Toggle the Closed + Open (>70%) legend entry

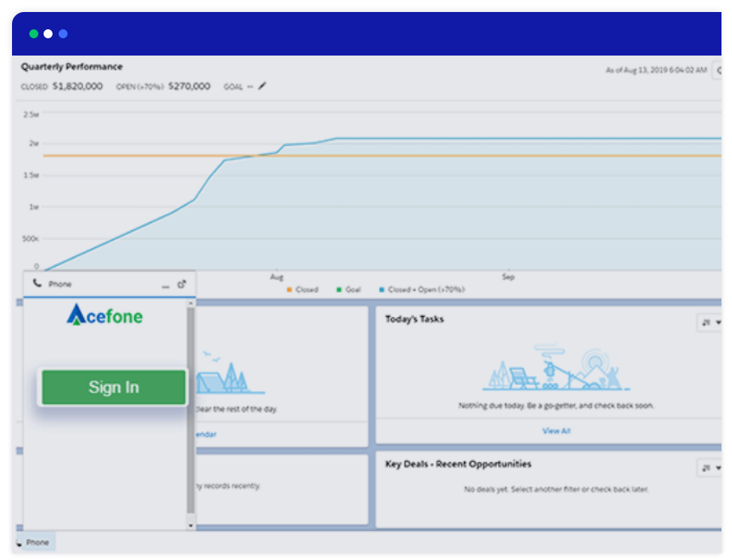point(422,289)
